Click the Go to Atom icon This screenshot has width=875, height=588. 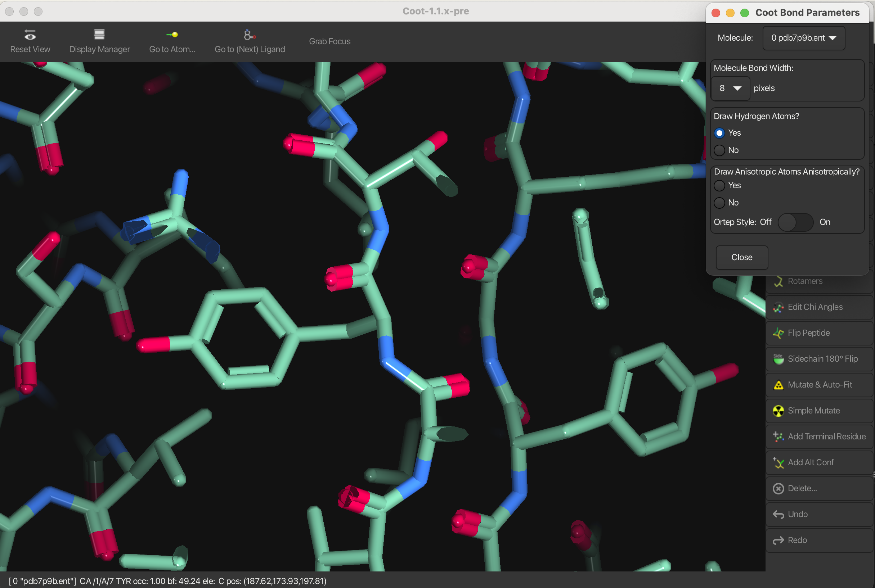tap(172, 35)
